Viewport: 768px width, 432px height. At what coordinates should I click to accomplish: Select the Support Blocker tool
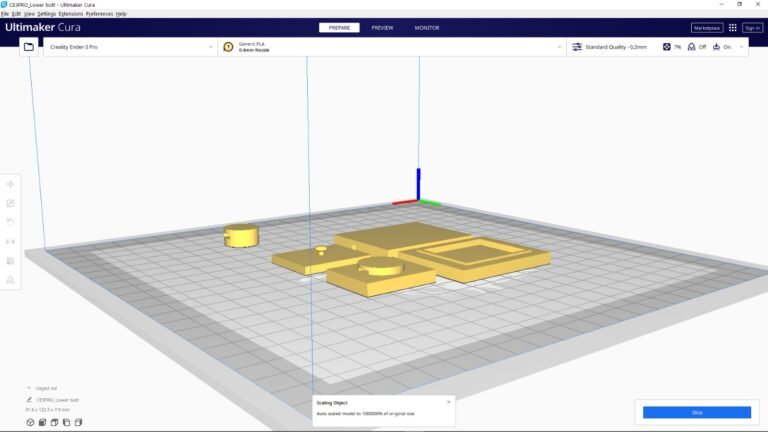click(x=10, y=280)
